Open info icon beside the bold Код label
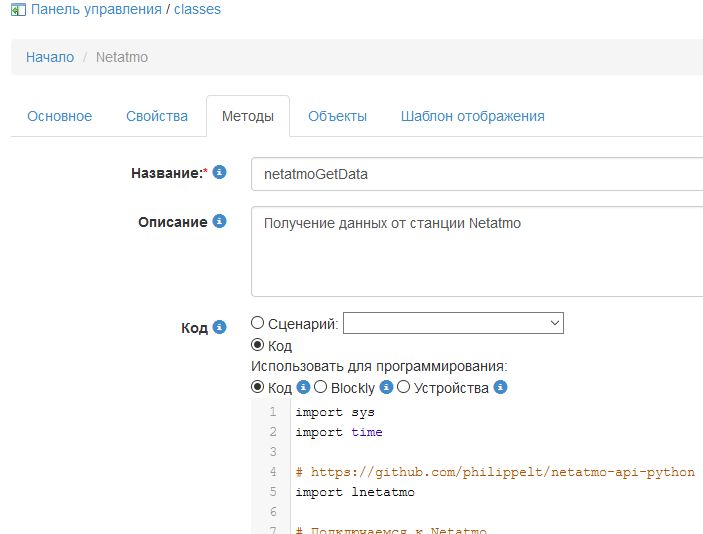The height and width of the screenshot is (534, 703). tap(219, 327)
